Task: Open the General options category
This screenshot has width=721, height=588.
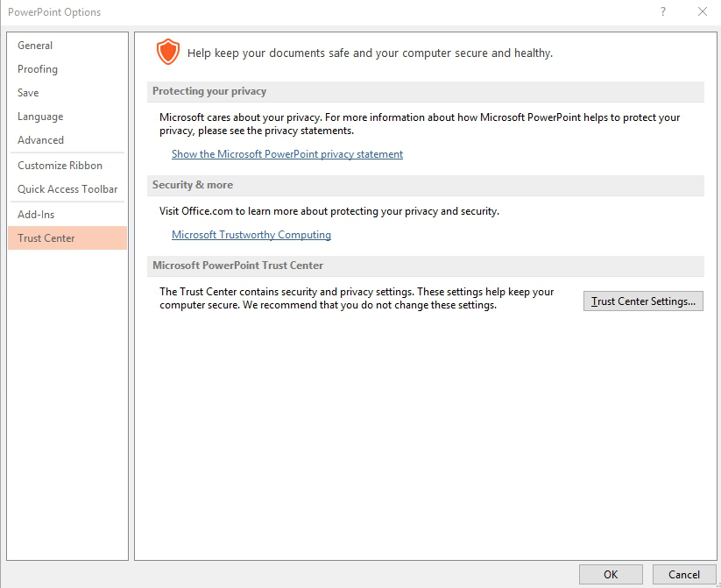Action: click(67, 46)
